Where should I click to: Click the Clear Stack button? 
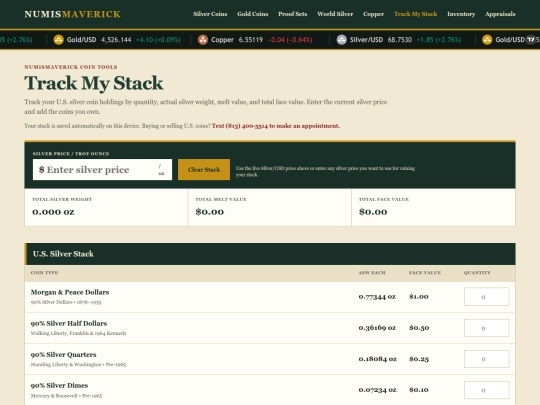[204, 169]
